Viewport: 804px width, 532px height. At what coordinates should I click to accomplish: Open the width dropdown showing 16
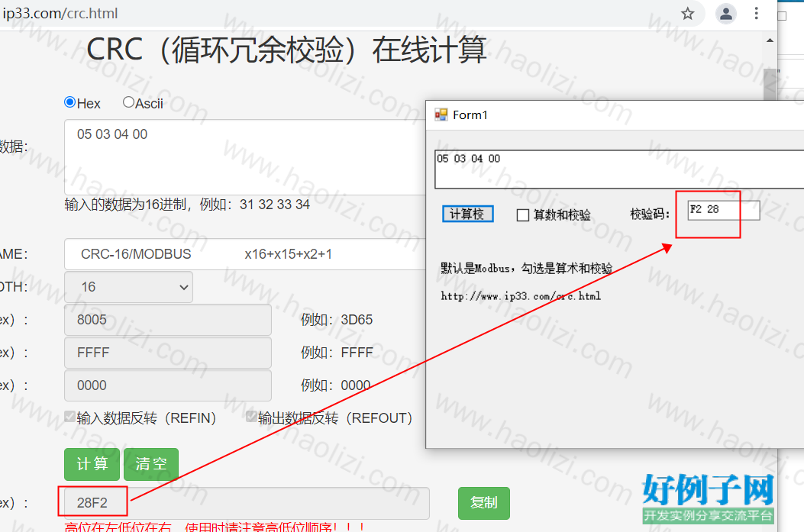click(129, 287)
